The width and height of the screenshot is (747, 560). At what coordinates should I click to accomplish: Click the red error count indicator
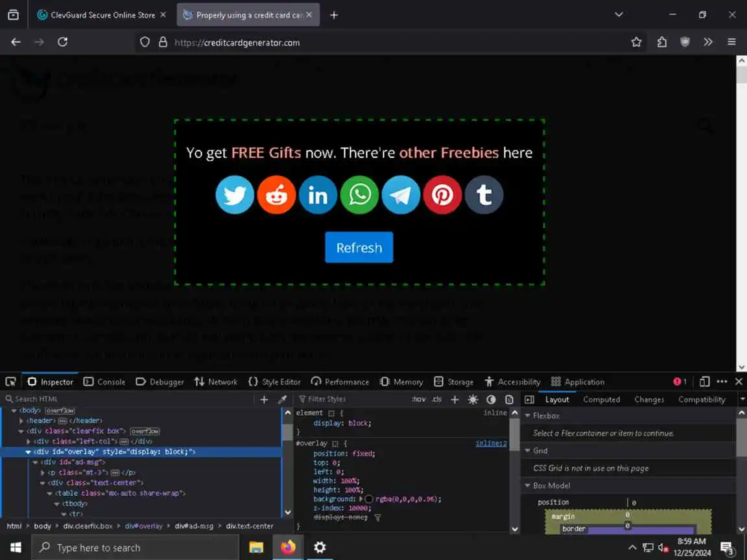click(680, 381)
